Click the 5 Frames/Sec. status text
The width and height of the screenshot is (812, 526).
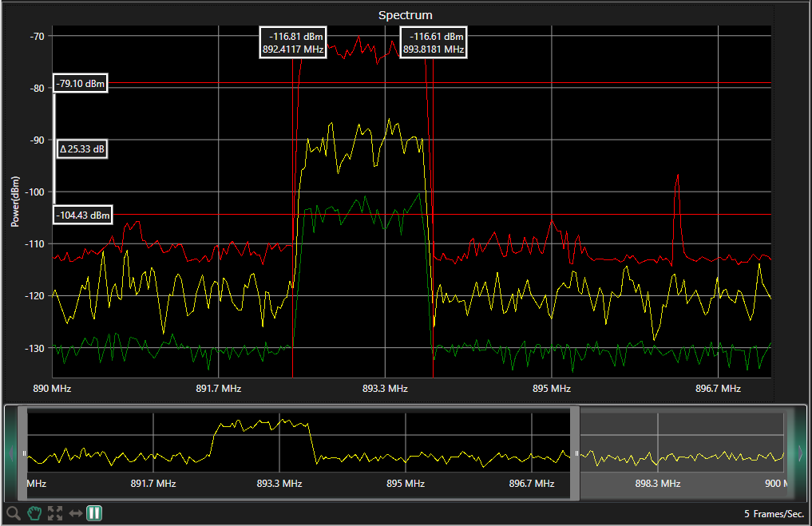pos(774,513)
